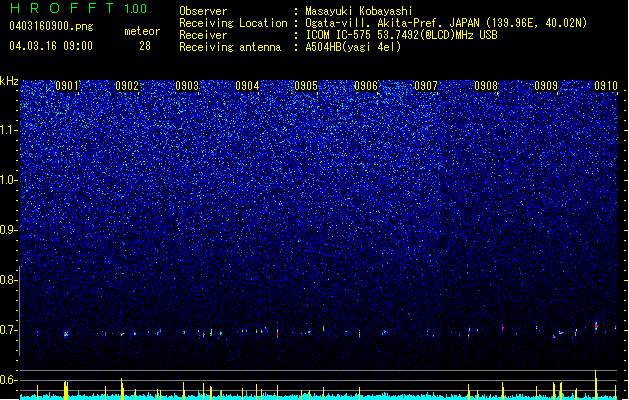Click observer name Masayuki Kobayashi
The image size is (629, 400).
click(x=359, y=11)
